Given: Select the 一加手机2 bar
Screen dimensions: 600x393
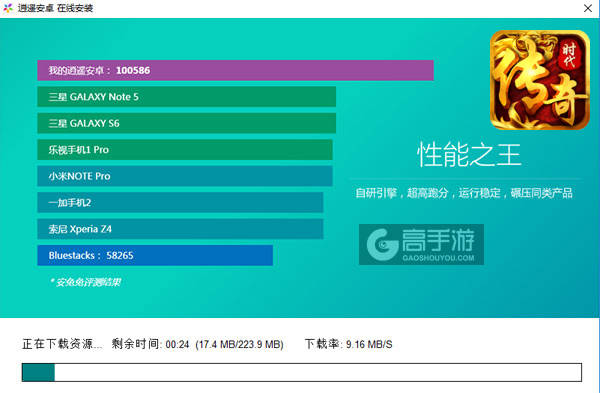Looking at the screenshot, I should tap(180, 202).
